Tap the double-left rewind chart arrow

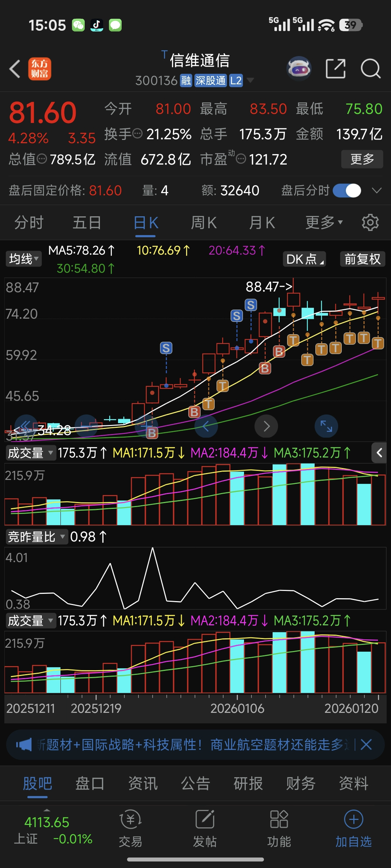pyautogui.click(x=26, y=426)
